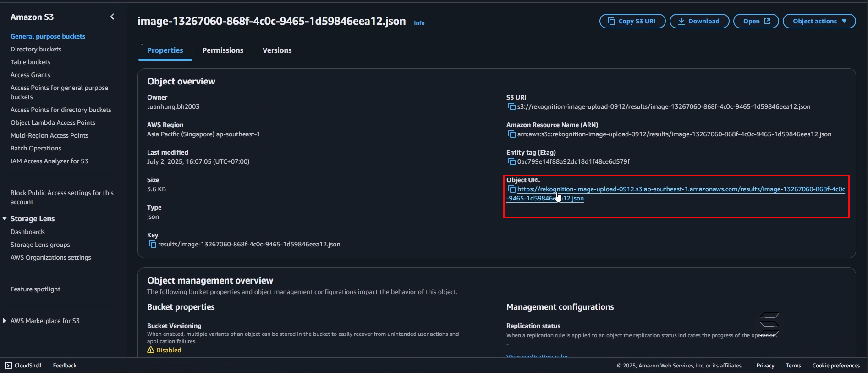The height and width of the screenshot is (373, 868).
Task: Open AWS Organizations settings
Action: tap(51, 257)
